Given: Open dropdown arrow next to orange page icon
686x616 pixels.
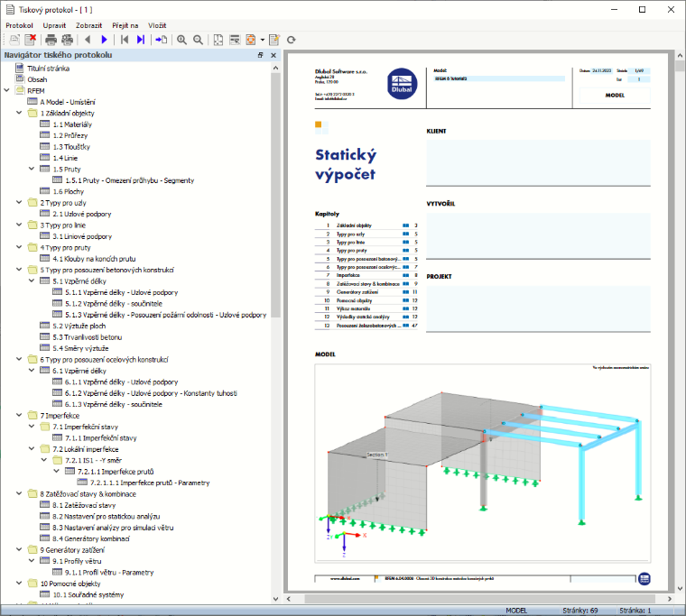Looking at the screenshot, I should click(x=263, y=40).
